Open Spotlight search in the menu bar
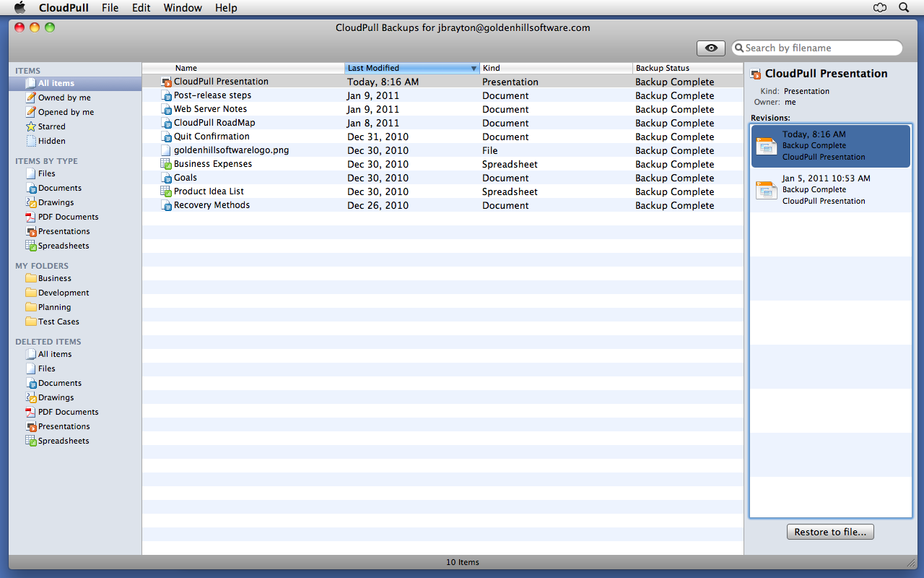Viewport: 924px width, 578px height. [x=904, y=8]
